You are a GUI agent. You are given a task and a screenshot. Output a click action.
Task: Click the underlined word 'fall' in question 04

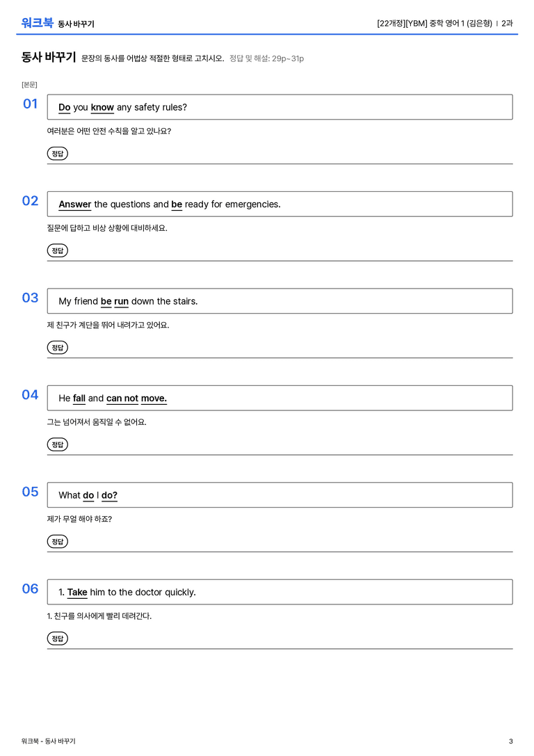pos(79,399)
